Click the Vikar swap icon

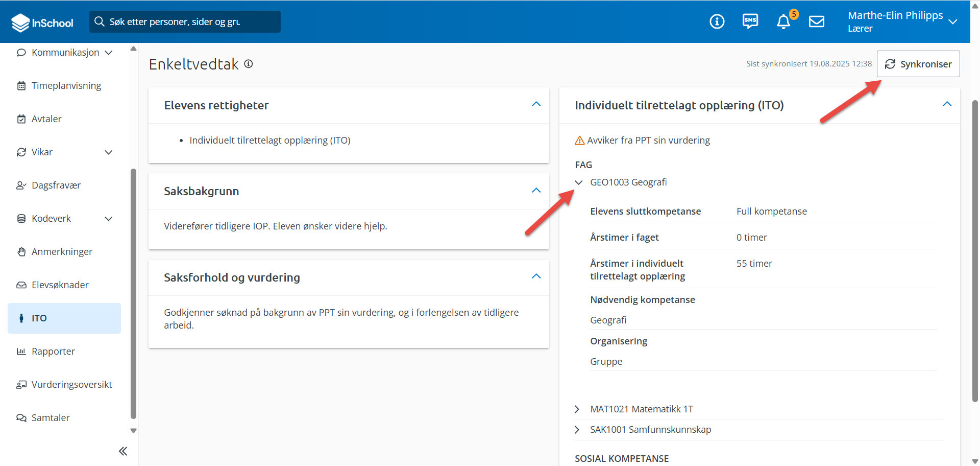tap(21, 152)
